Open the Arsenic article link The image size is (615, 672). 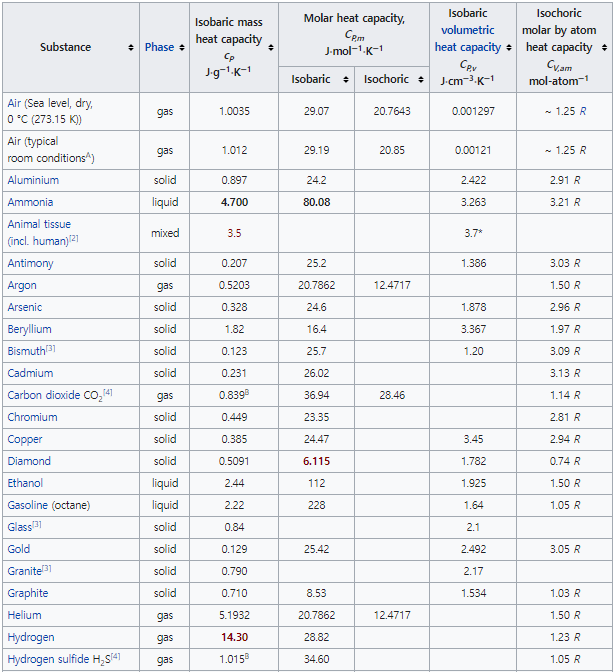point(24,307)
